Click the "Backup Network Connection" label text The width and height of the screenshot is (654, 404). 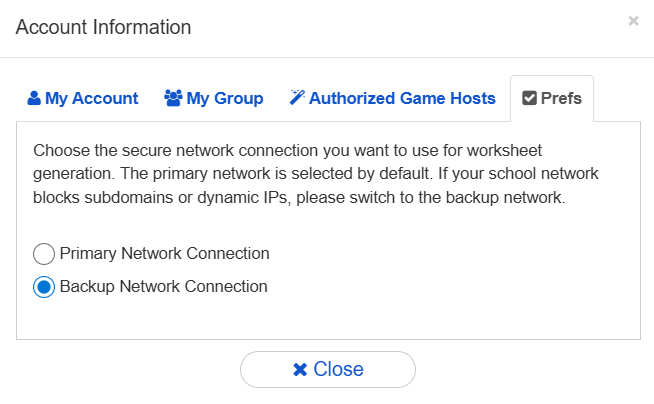coord(163,287)
